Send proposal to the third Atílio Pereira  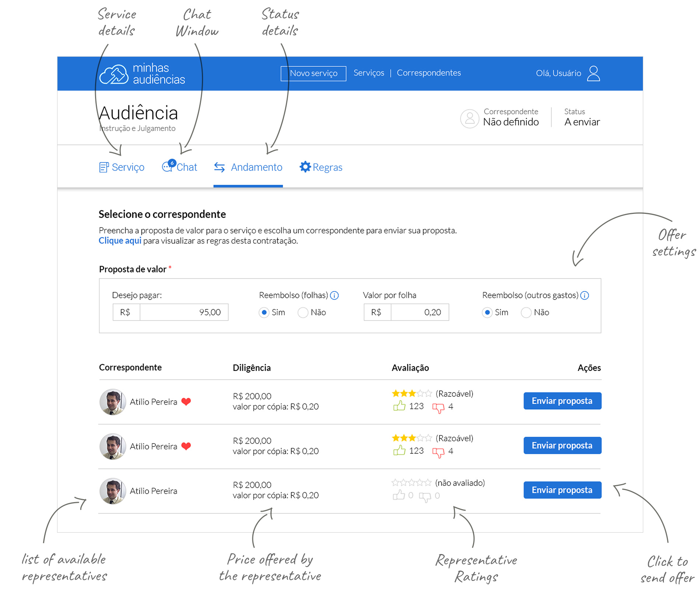coord(562,490)
